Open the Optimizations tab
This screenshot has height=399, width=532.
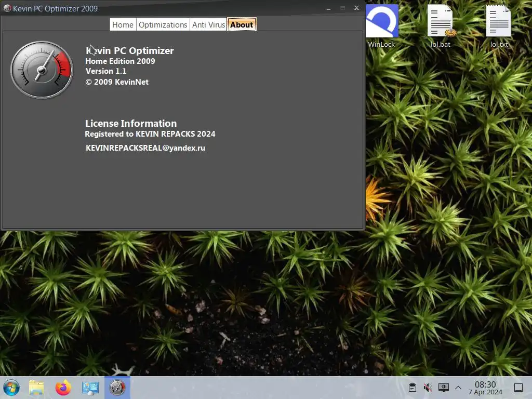[x=163, y=25]
